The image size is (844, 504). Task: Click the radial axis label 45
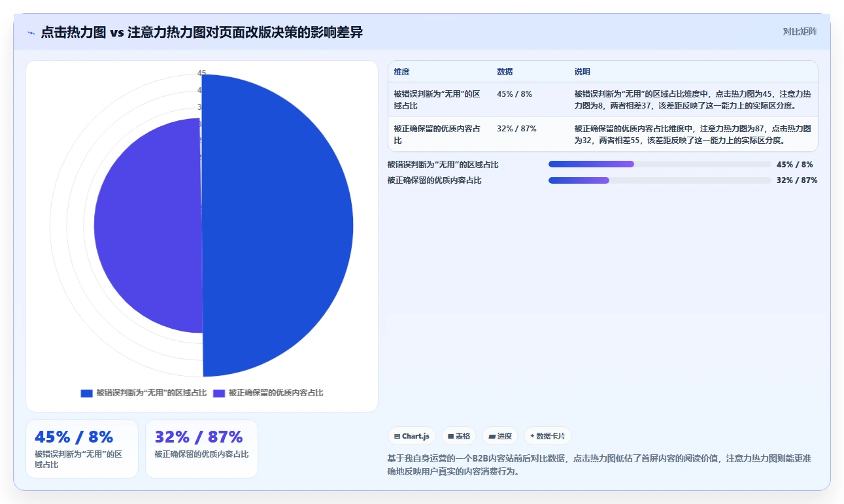[201, 73]
